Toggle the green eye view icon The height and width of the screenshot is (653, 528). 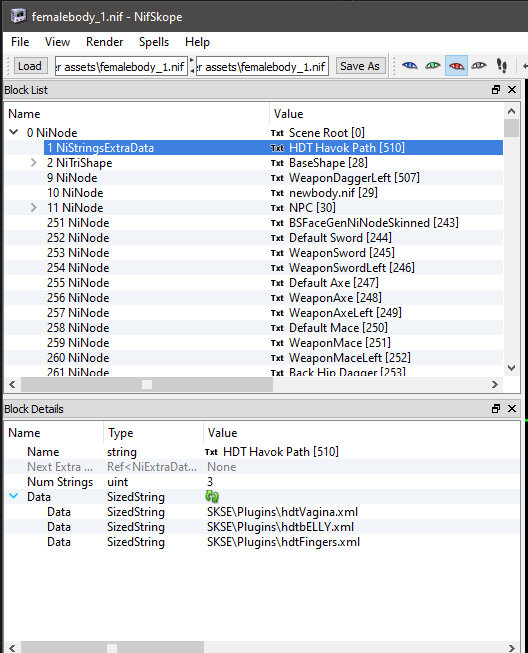[433, 66]
